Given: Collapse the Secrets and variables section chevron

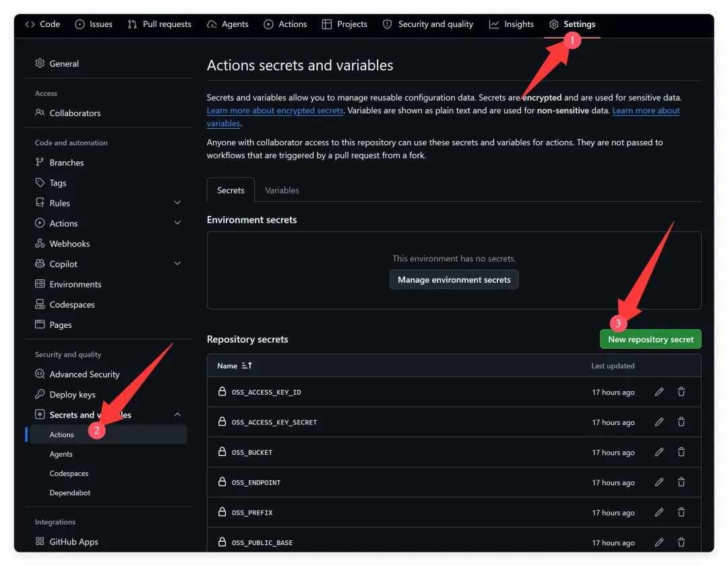Looking at the screenshot, I should click(177, 414).
